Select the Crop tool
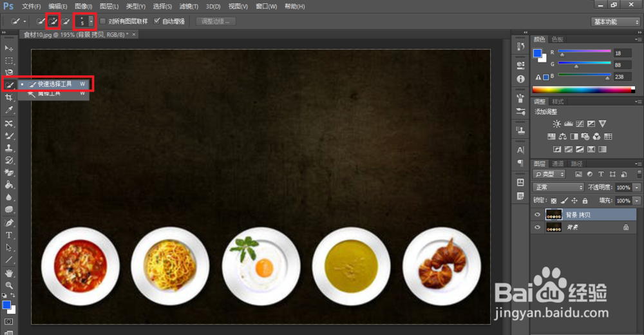 pyautogui.click(x=8, y=98)
